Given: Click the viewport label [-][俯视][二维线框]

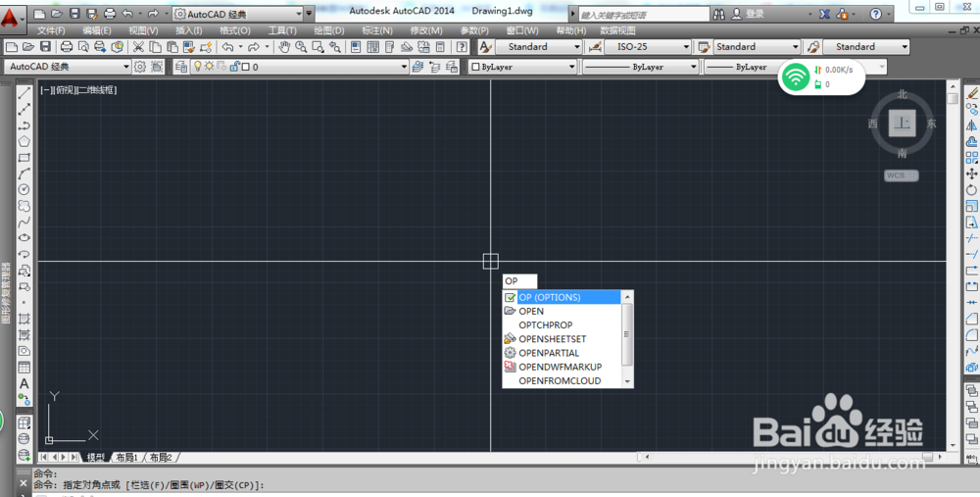Looking at the screenshot, I should (x=78, y=90).
